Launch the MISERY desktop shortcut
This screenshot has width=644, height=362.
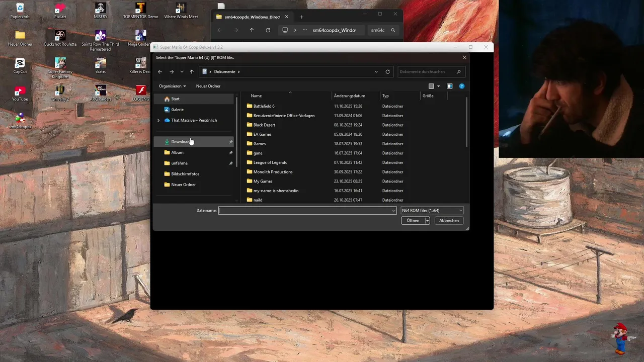(100, 11)
